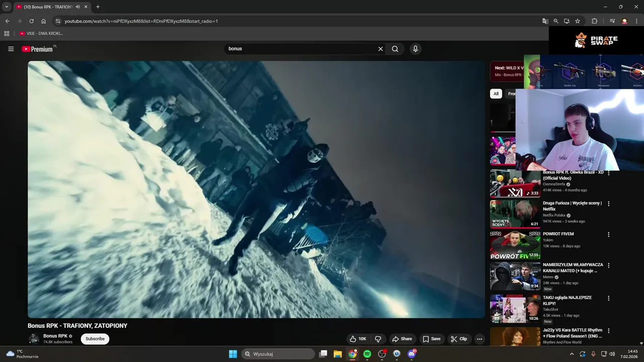The height and width of the screenshot is (362, 644).
Task: Open the browser home page
Action: (x=44, y=21)
